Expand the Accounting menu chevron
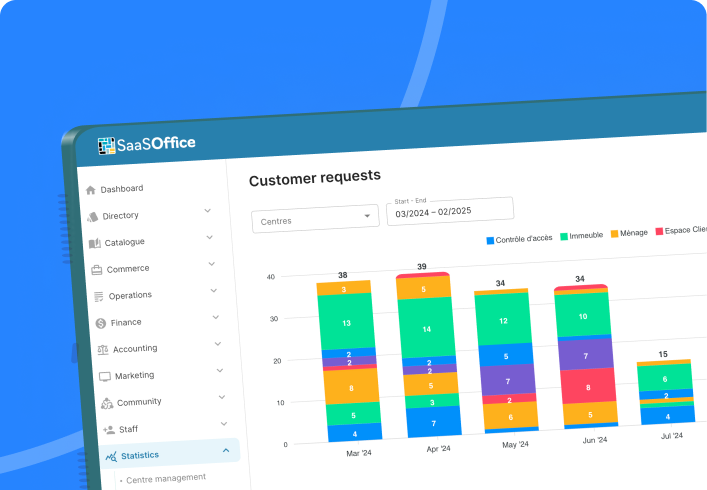 point(218,343)
